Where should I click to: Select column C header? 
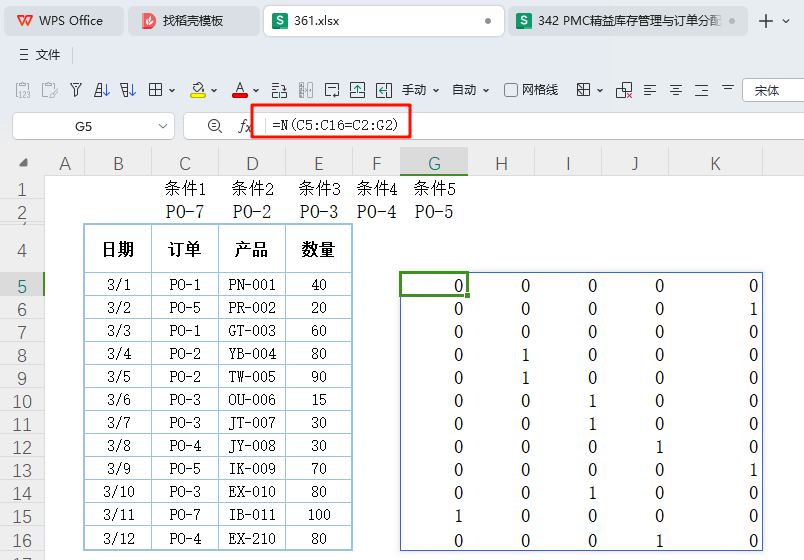point(185,163)
